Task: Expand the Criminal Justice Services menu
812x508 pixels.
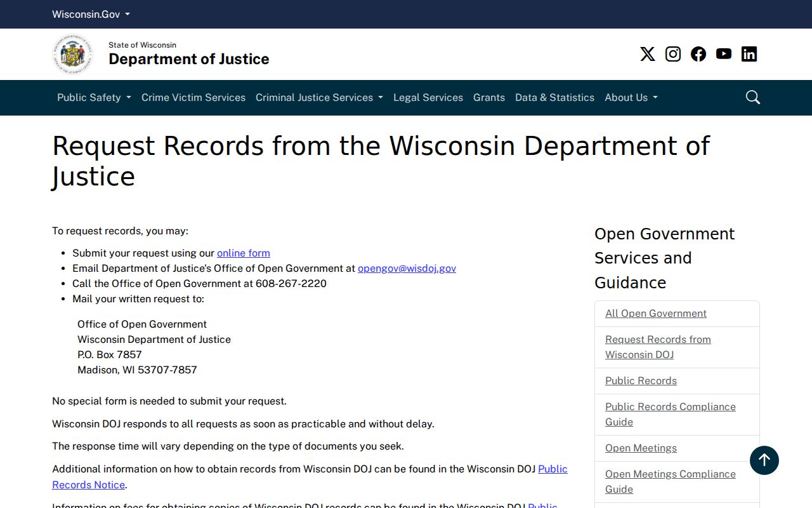Action: pyautogui.click(x=319, y=97)
